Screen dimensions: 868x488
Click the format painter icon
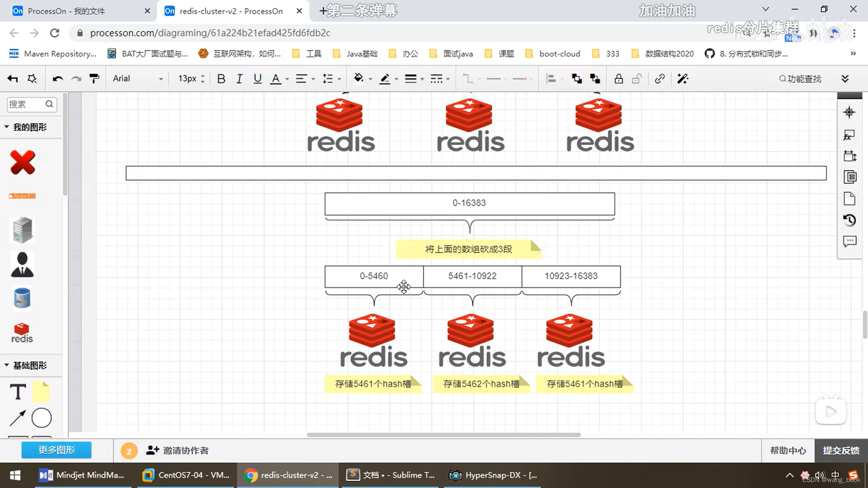tap(94, 79)
